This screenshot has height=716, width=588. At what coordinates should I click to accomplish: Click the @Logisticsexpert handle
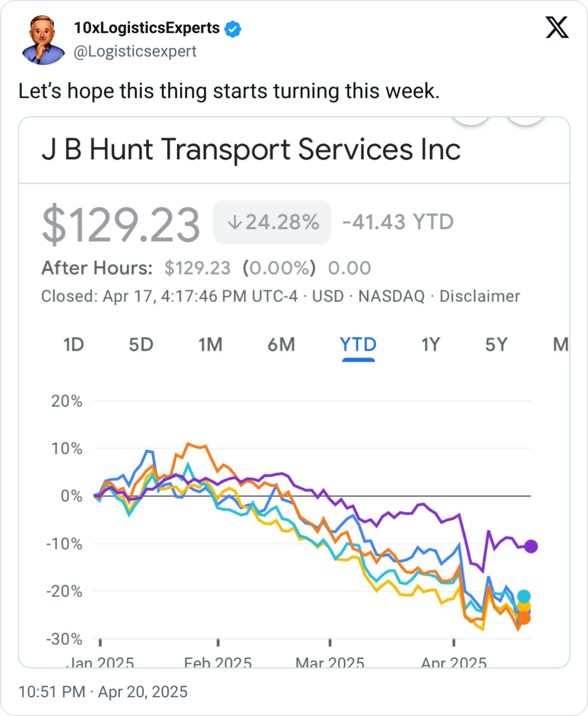click(135, 51)
